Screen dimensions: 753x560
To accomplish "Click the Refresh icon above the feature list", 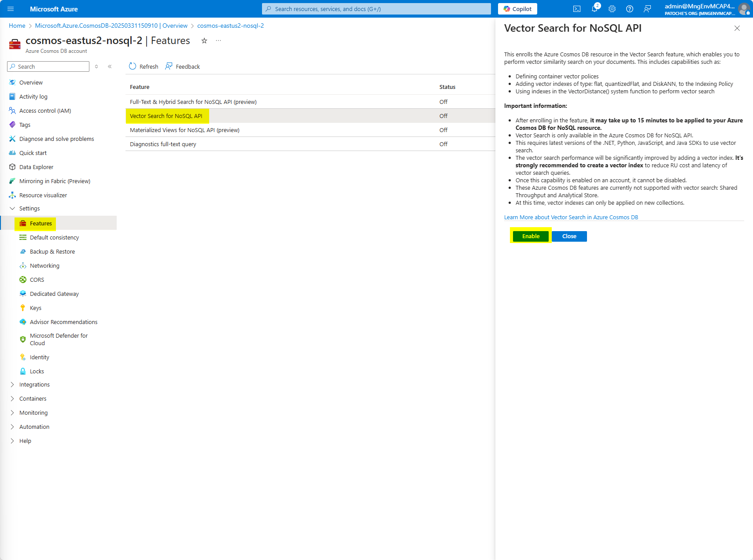I will [x=133, y=66].
